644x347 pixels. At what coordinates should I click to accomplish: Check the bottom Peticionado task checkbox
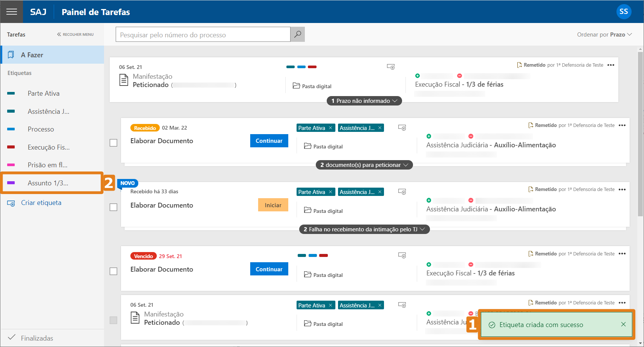(x=113, y=320)
